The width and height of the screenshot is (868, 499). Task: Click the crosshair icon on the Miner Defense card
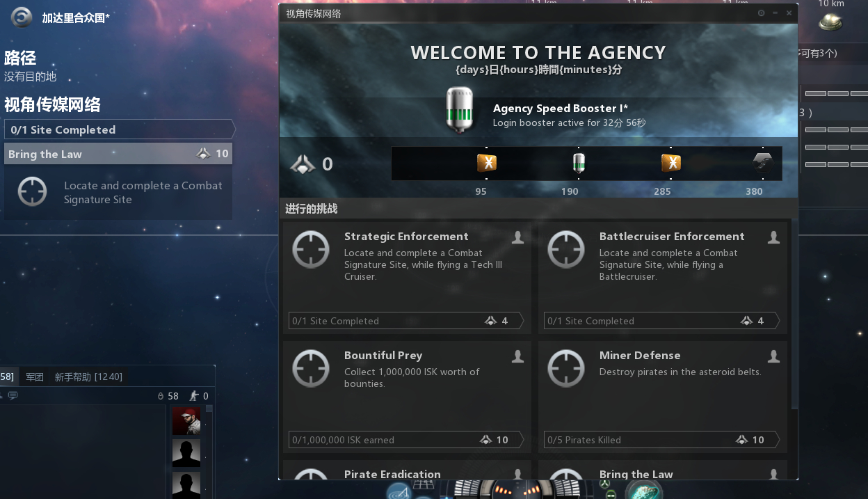(x=566, y=368)
